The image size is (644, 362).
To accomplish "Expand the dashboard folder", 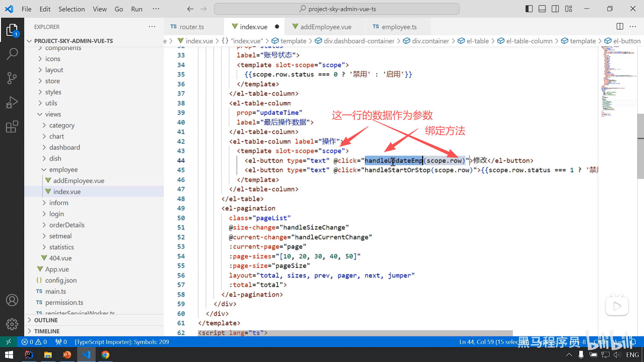I will click(x=64, y=147).
